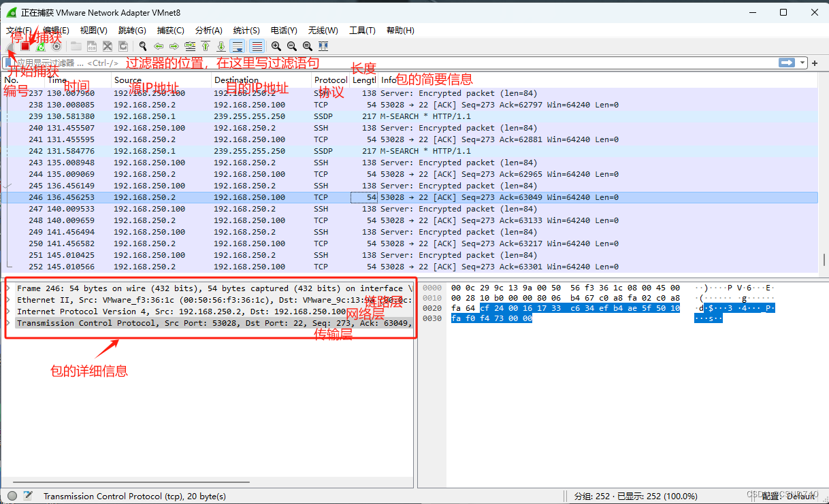
Task: Go to the first packet with up arrow
Action: click(x=206, y=46)
